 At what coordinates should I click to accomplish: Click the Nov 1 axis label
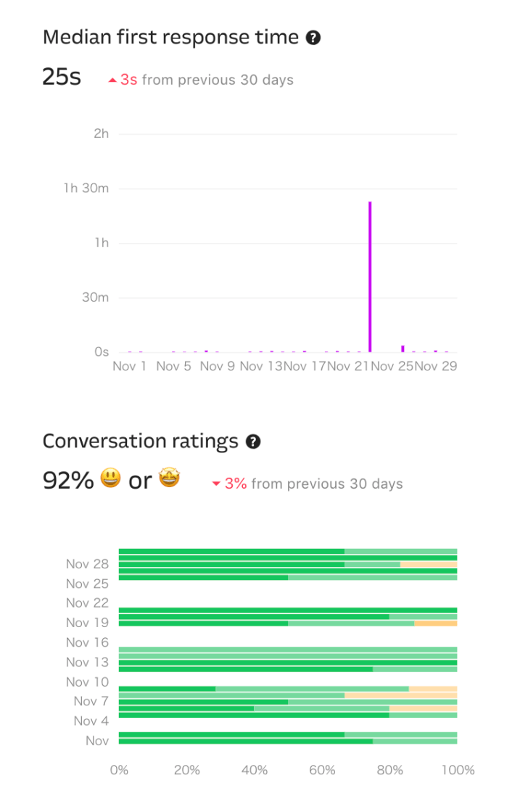pos(129,366)
